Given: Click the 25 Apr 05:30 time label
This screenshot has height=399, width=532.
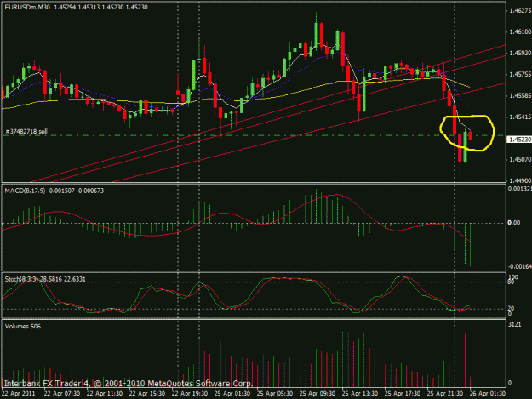Looking at the screenshot, I should point(275,394).
